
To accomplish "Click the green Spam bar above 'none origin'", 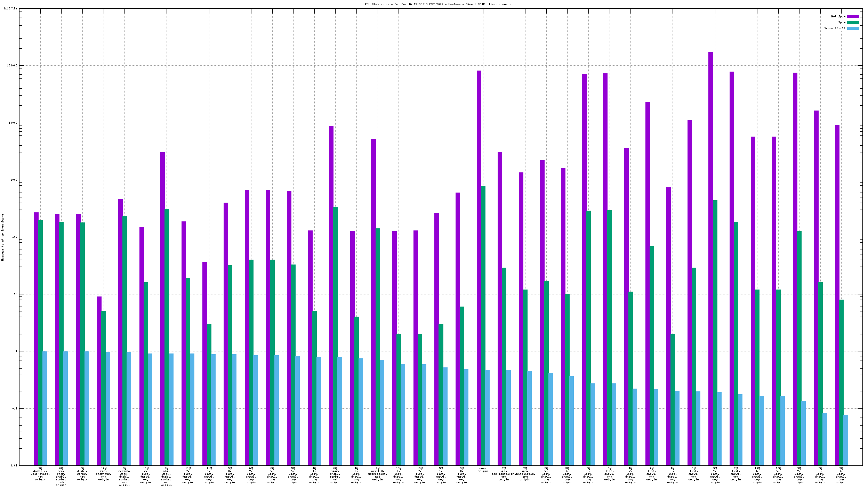I will (483, 313).
